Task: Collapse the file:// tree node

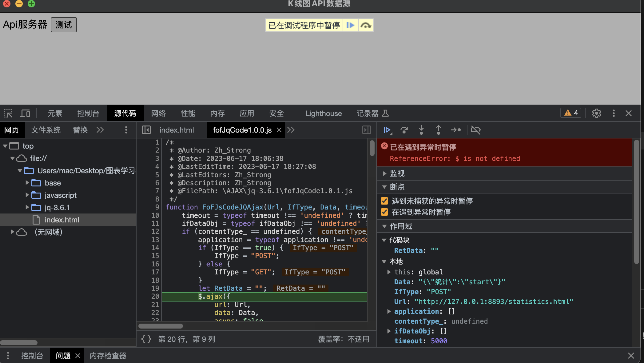Action: (x=12, y=158)
